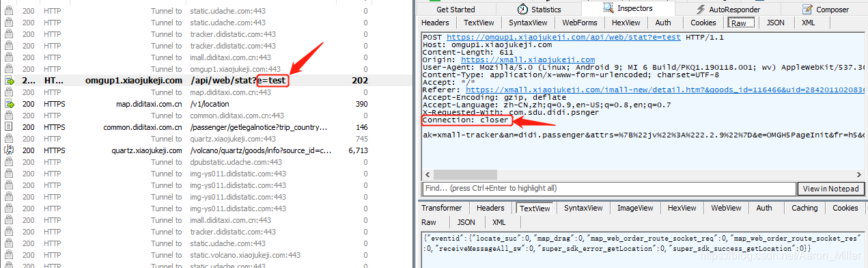
Task: Click the 146 body size cell
Action: pos(362,127)
